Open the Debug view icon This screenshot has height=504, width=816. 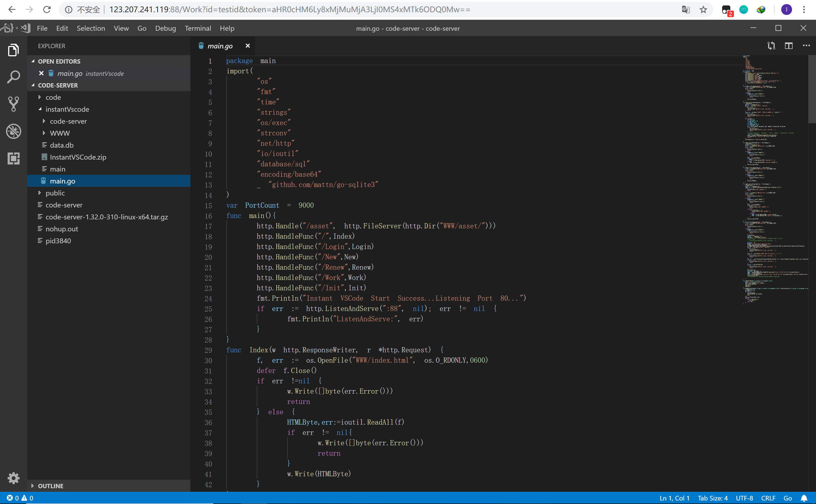(13, 131)
